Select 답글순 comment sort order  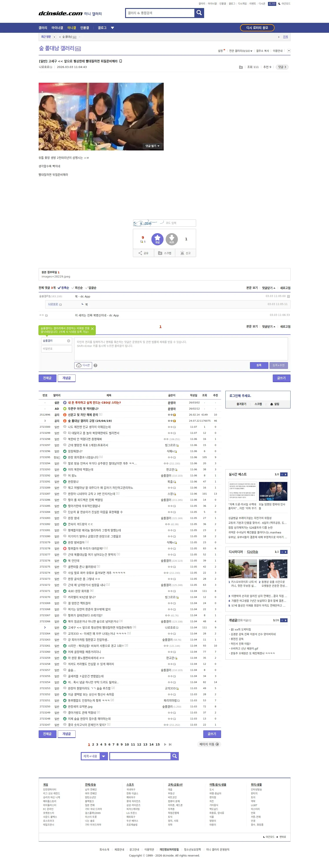click(x=91, y=288)
